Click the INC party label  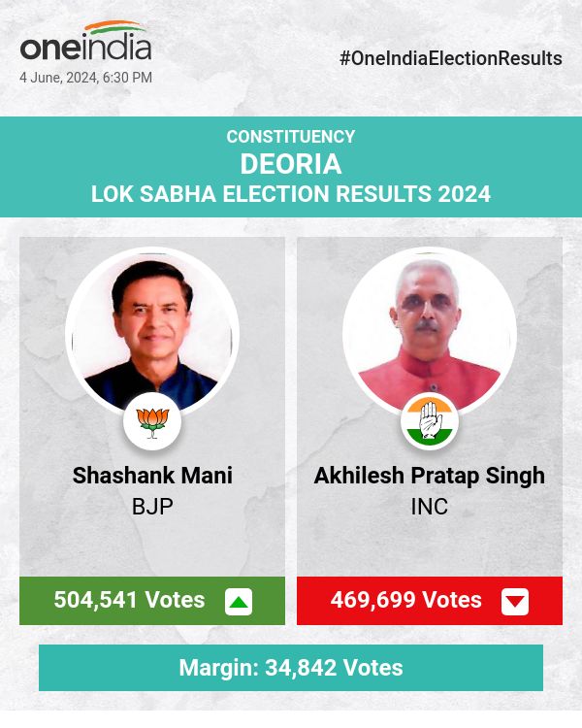[430, 507]
